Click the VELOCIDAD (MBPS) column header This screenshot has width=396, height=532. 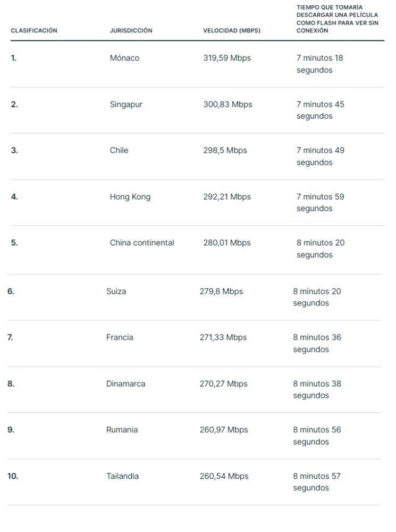click(232, 30)
